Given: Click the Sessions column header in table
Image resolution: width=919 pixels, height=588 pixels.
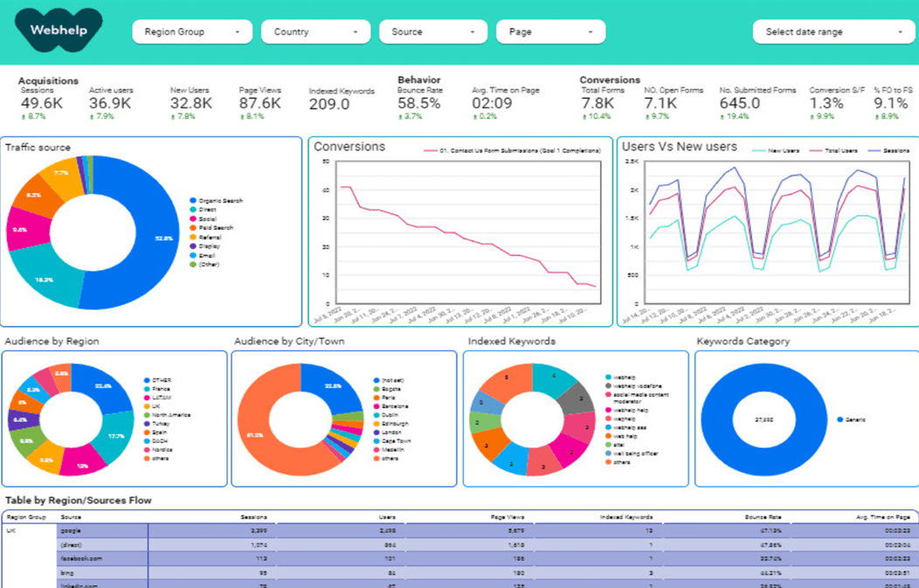Looking at the screenshot, I should tap(253, 517).
